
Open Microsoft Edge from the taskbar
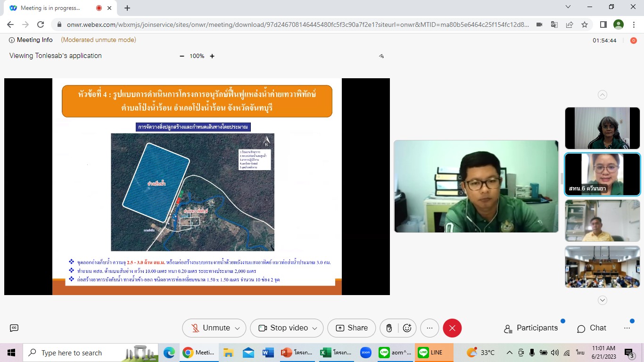169,353
